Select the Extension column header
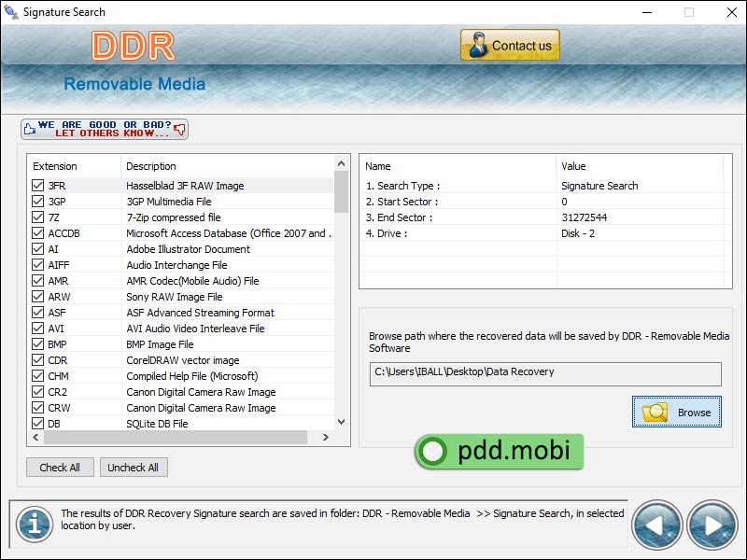This screenshot has height=560, width=747. 56,166
